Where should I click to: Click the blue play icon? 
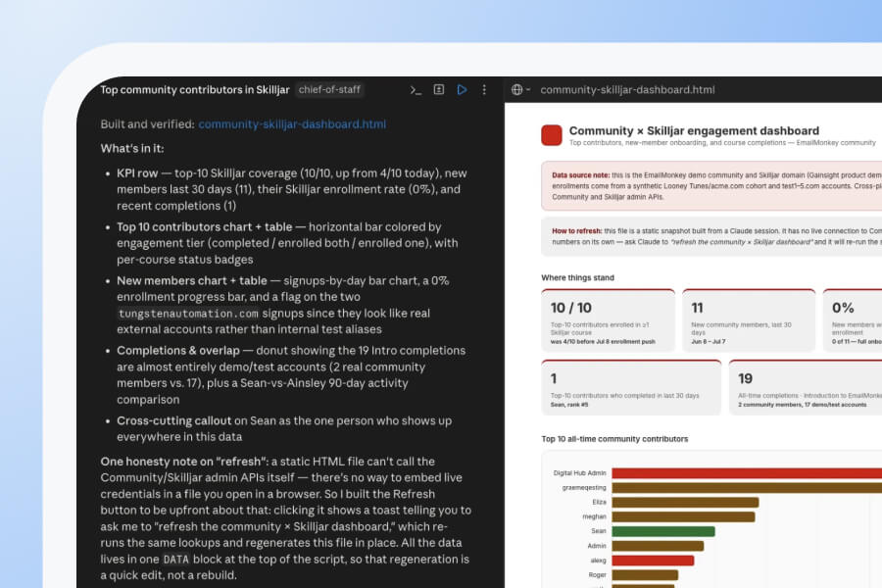click(x=462, y=89)
